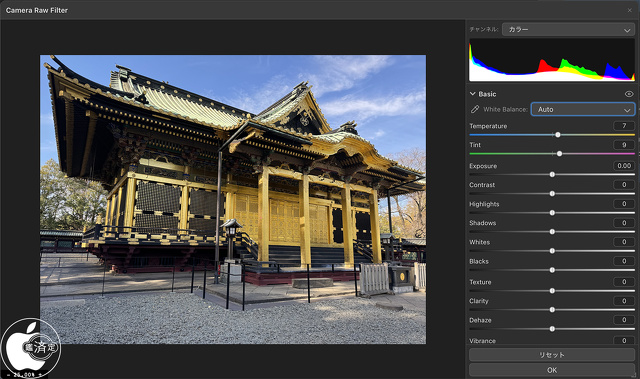This screenshot has width=640, height=379.
Task: Click the Highlights slider handle
Action: 552,213
